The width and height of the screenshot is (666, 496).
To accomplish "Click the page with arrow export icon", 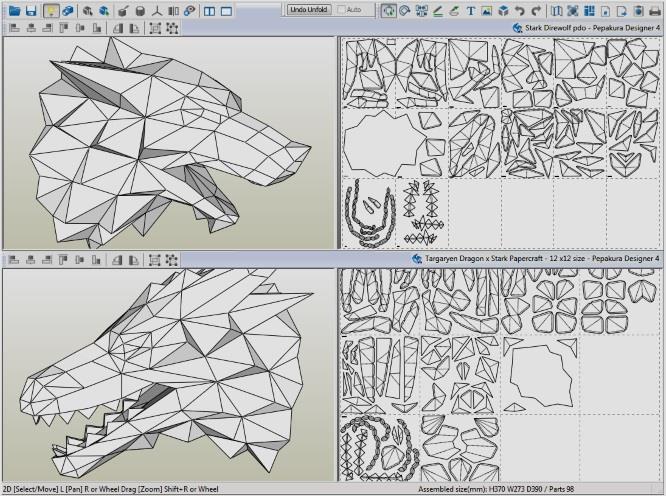I will [x=622, y=11].
